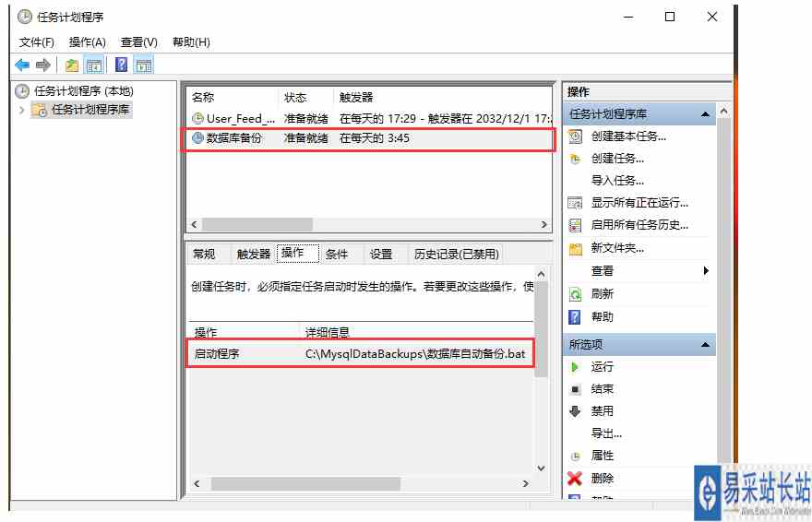812x522 pixels.
Task: Switch to the 设置 tab
Action: (x=380, y=254)
